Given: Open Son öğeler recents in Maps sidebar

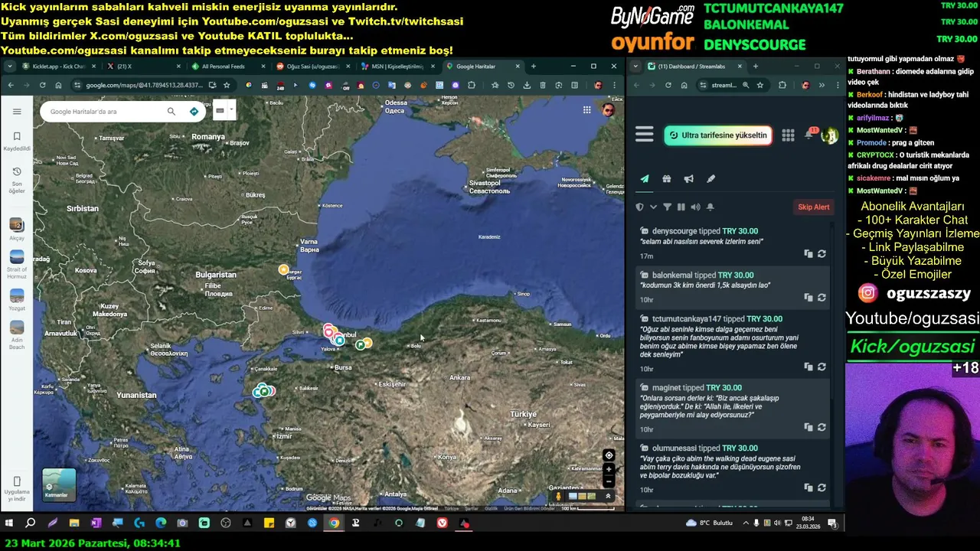Looking at the screenshot, I should pyautogui.click(x=17, y=180).
